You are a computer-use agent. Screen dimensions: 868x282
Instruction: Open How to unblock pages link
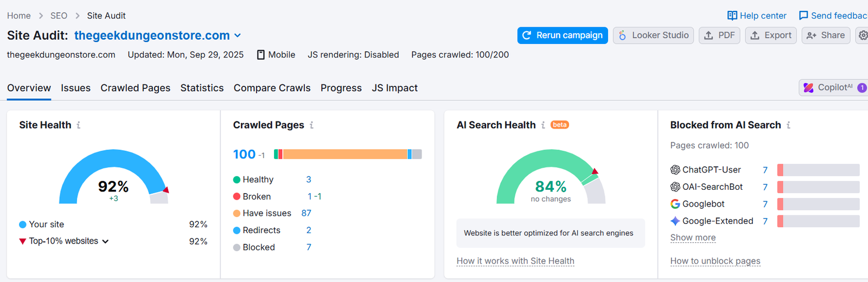tap(715, 261)
